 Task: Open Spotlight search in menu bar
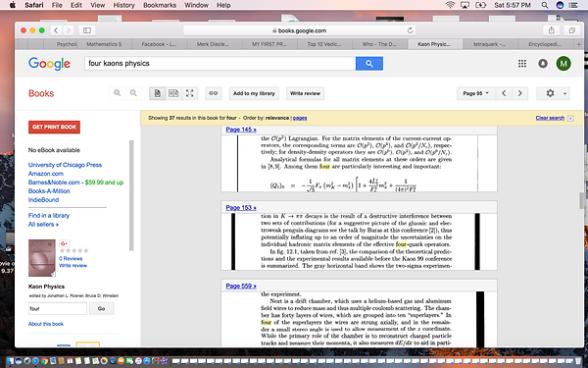click(545, 5)
